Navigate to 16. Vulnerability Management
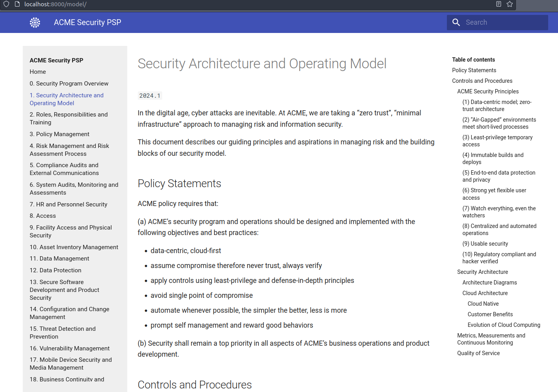Screen dimensions: 558x392 tap(70, 348)
